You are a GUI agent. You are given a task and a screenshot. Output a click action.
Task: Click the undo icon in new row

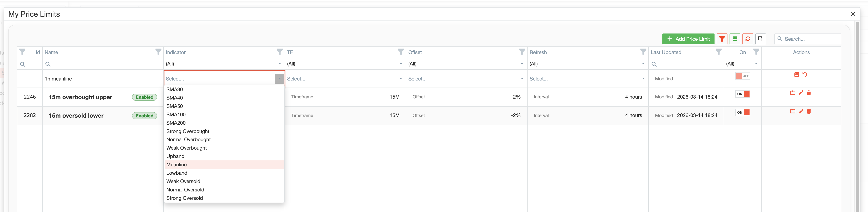coord(805,75)
